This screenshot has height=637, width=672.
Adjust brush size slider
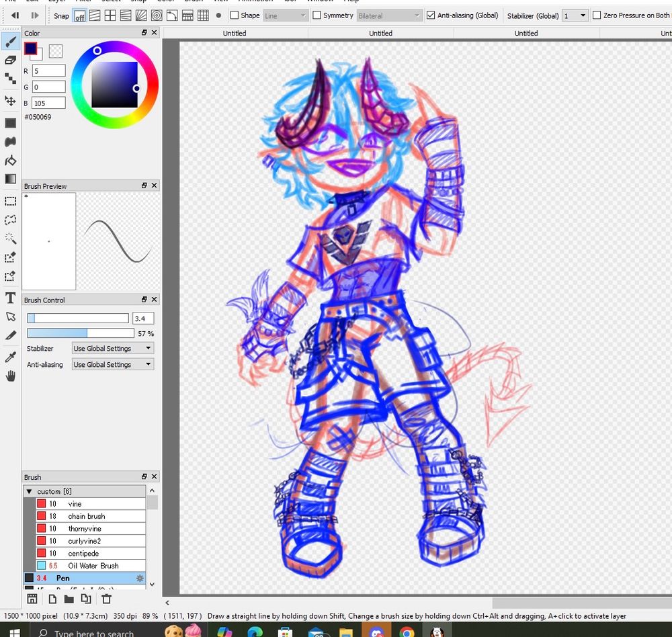[78, 318]
